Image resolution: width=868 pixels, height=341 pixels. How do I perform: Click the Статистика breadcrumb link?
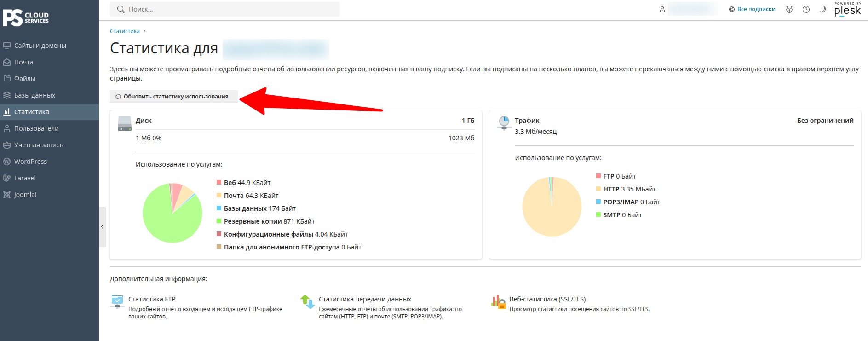pyautogui.click(x=125, y=31)
